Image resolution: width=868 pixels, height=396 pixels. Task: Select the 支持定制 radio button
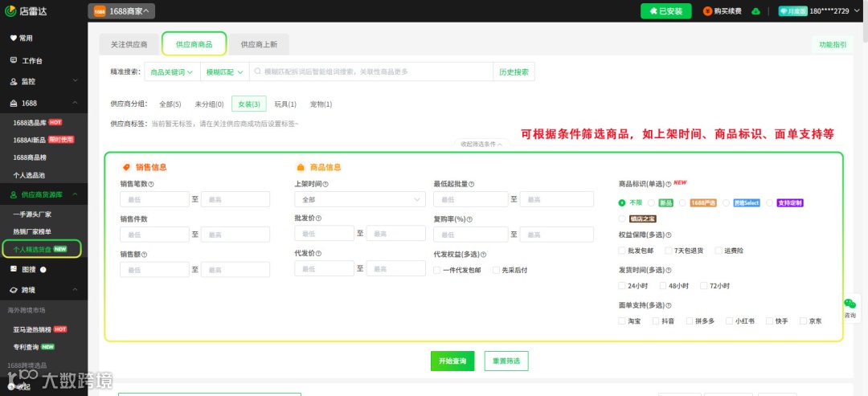coord(769,203)
